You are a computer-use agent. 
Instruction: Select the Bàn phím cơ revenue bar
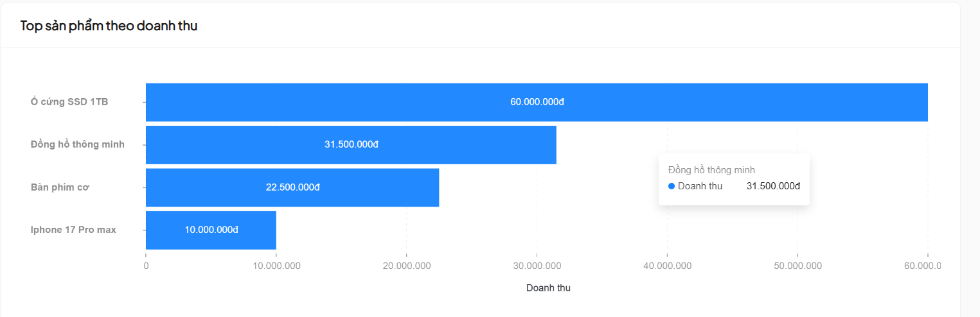pyautogui.click(x=292, y=187)
